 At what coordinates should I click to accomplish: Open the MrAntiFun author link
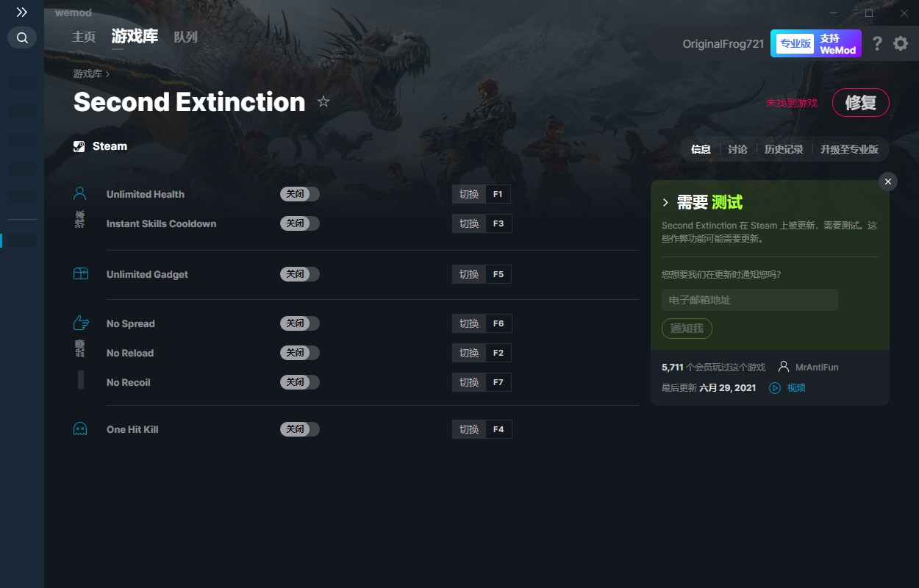point(817,367)
